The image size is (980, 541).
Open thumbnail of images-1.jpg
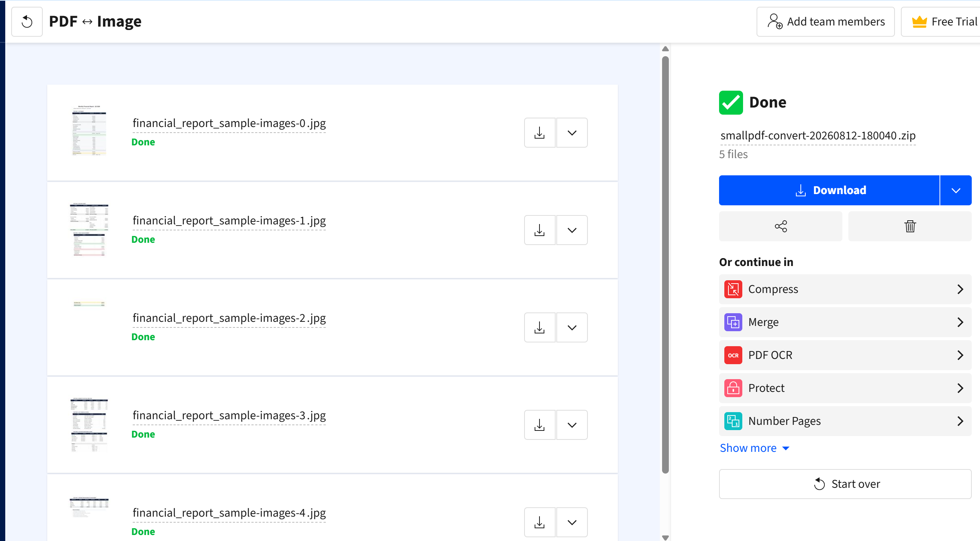coord(89,229)
